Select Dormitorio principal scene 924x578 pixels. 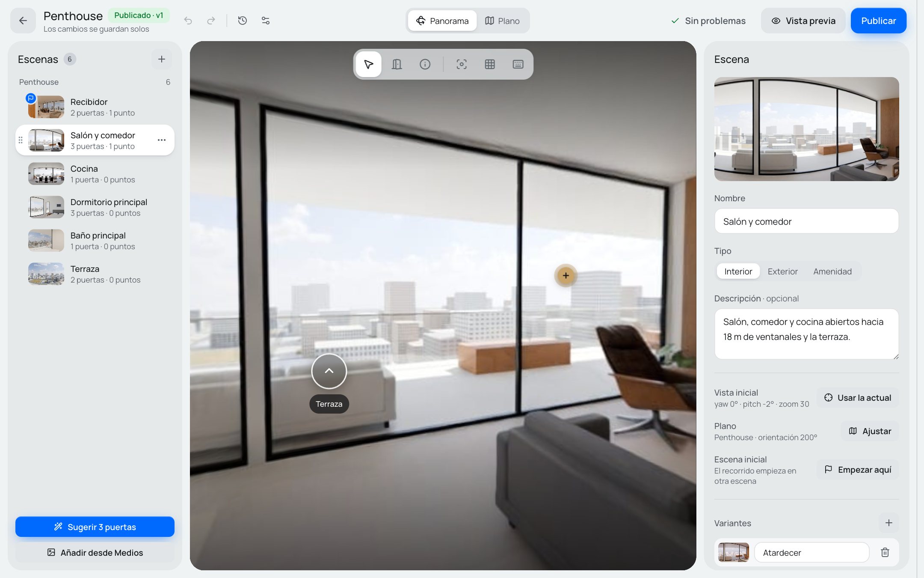[x=95, y=207]
